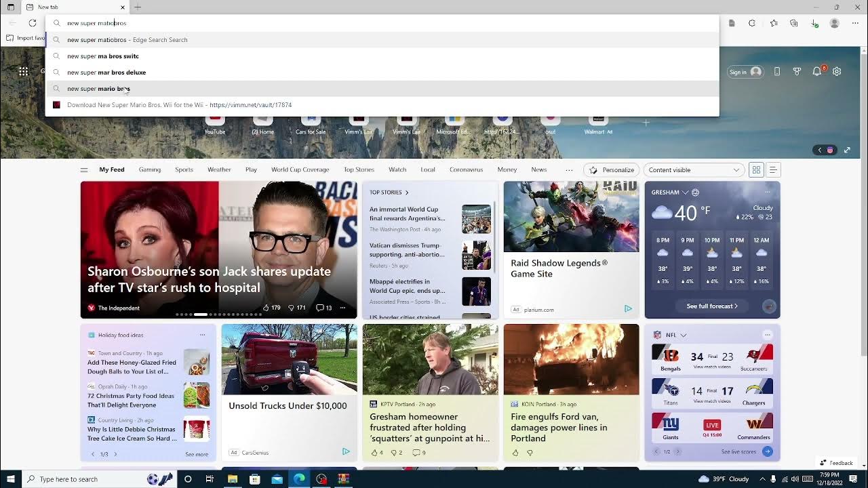The image size is (868, 488).
Task: Expand Top Stories chevron
Action: [407, 192]
